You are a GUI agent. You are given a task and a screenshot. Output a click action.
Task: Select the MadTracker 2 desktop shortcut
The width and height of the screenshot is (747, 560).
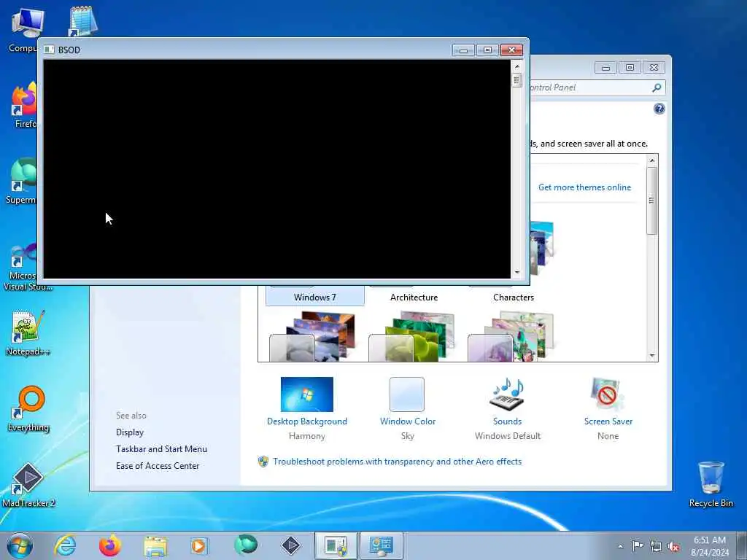tap(28, 484)
